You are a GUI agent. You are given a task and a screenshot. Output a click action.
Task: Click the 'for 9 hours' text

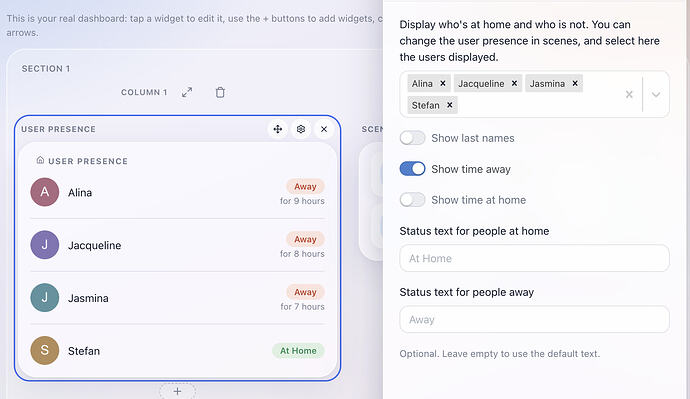(x=302, y=201)
